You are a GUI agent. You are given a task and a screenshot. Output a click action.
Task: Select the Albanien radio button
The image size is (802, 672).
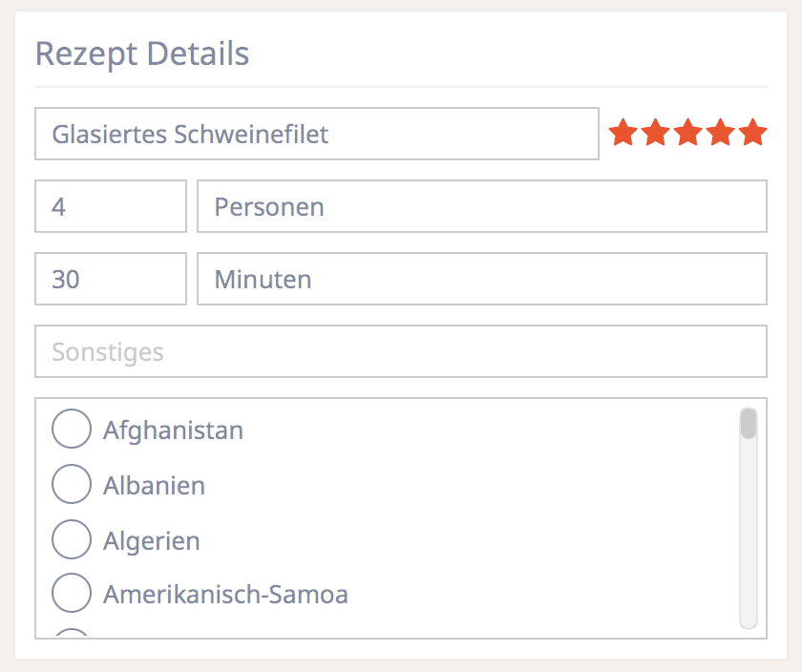click(72, 485)
